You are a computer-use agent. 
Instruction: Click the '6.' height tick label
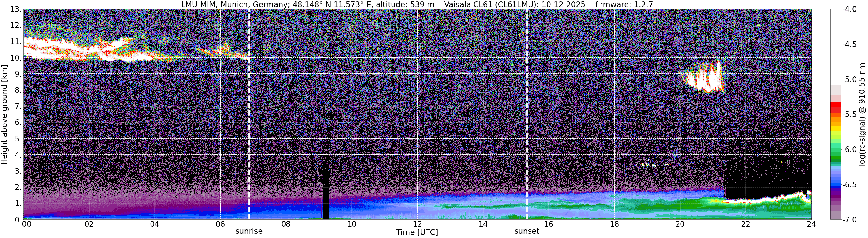pos(18,122)
